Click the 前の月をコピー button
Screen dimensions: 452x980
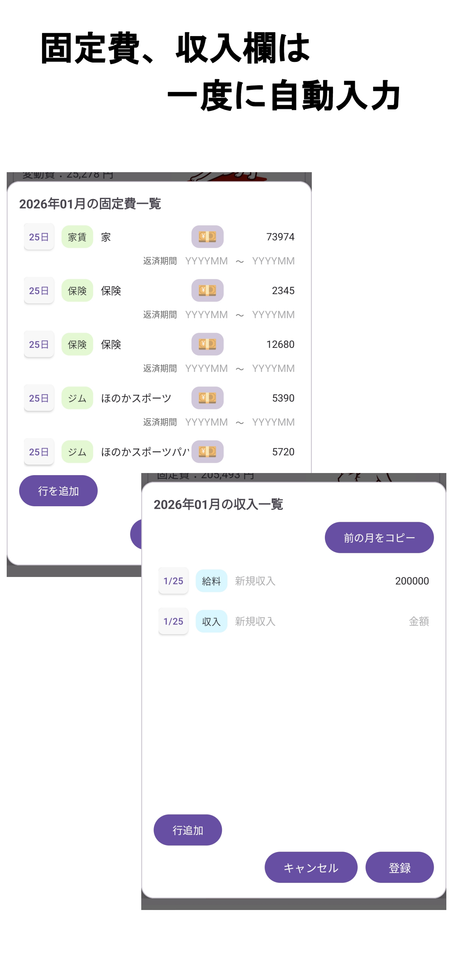(379, 537)
